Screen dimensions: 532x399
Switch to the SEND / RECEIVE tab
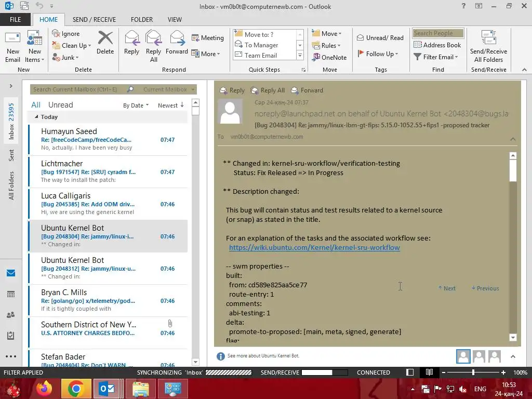[x=94, y=19]
